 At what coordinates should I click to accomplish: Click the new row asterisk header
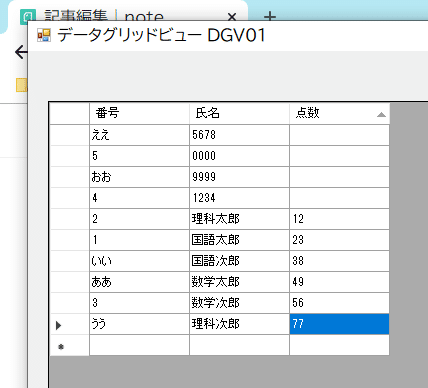coord(61,347)
